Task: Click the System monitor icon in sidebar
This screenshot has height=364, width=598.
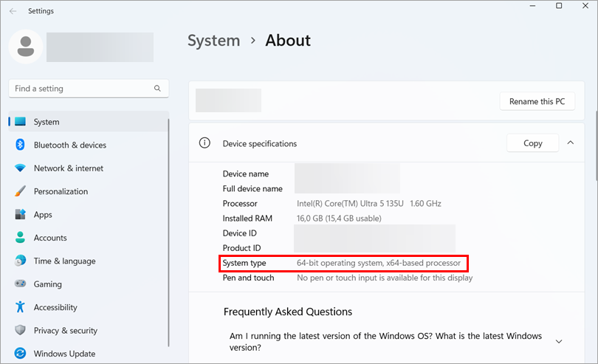Action: pos(20,122)
